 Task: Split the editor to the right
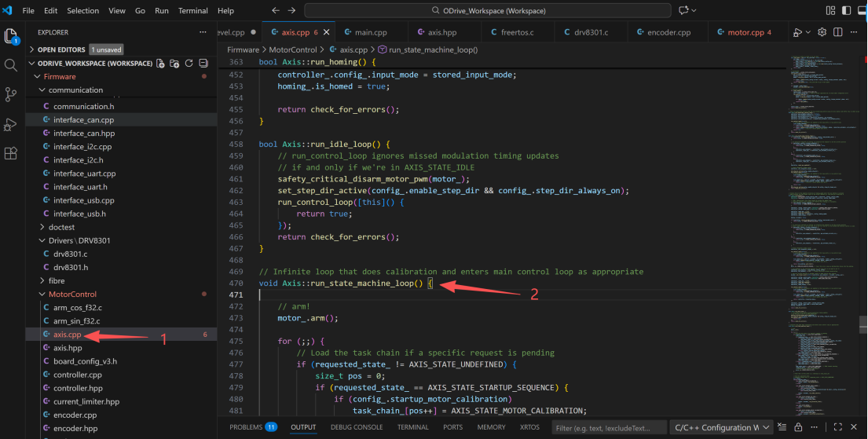point(838,32)
